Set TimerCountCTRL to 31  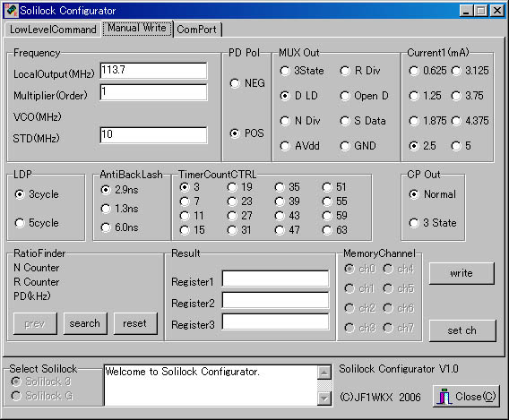pyautogui.click(x=239, y=230)
